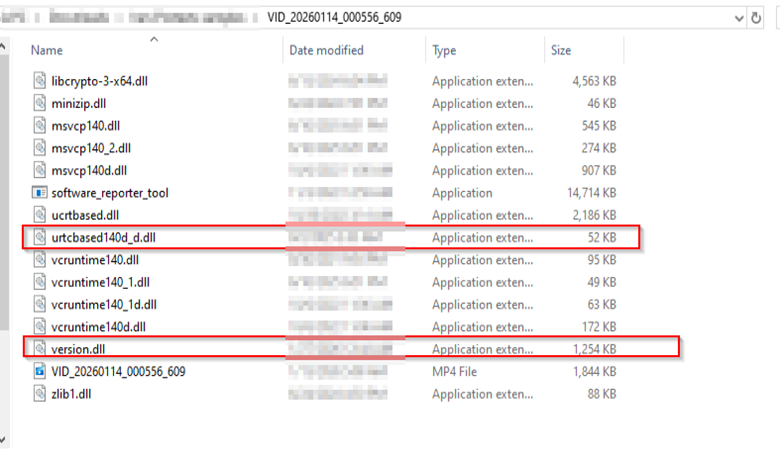Select the msvcp140_2.dll file name
Image resolution: width=780 pixels, height=461 pixels.
pos(89,148)
